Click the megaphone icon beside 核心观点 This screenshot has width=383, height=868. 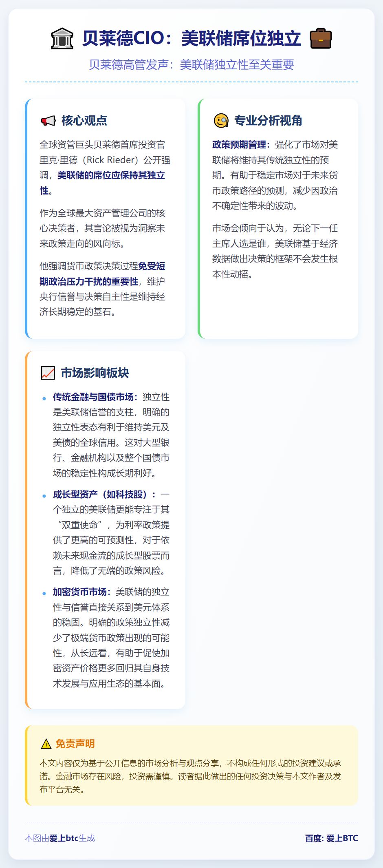[x=48, y=121]
